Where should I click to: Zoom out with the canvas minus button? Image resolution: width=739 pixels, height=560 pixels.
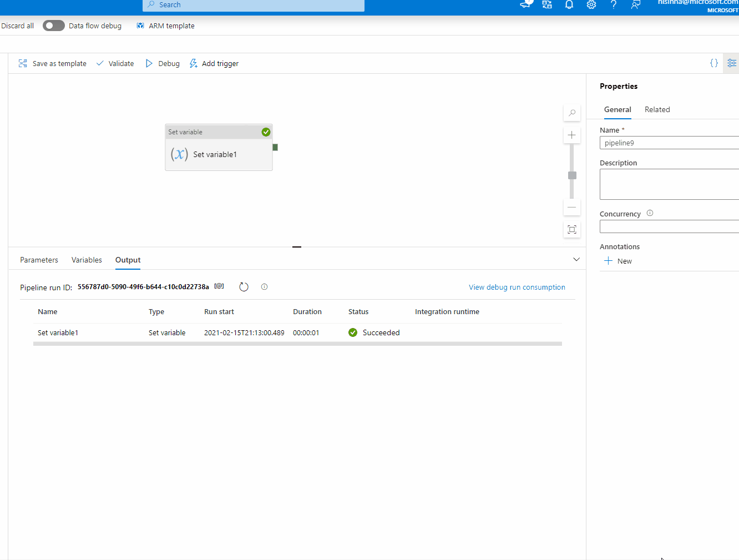572,207
